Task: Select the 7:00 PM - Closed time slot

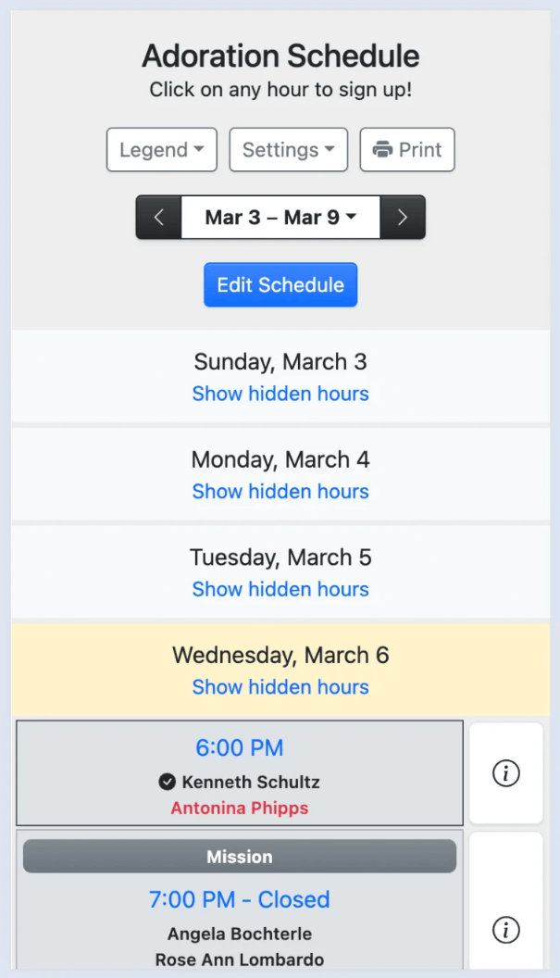Action: click(239, 899)
